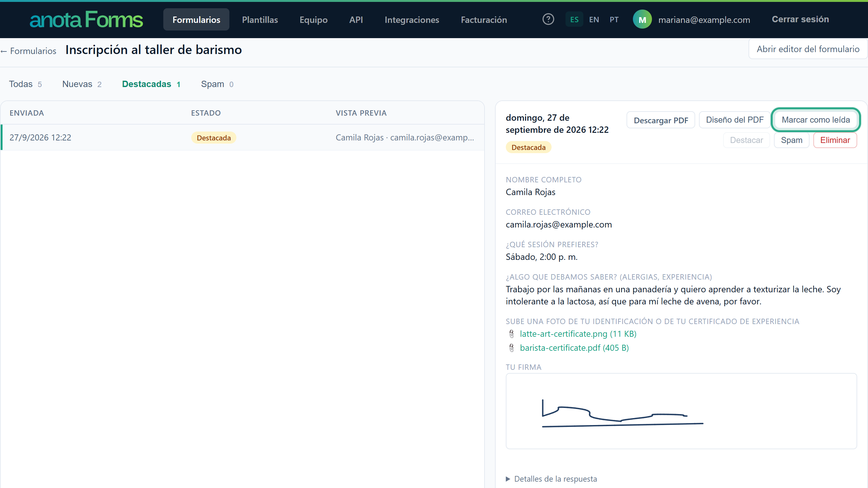
Task: Select the Spam tab
Action: click(x=217, y=84)
